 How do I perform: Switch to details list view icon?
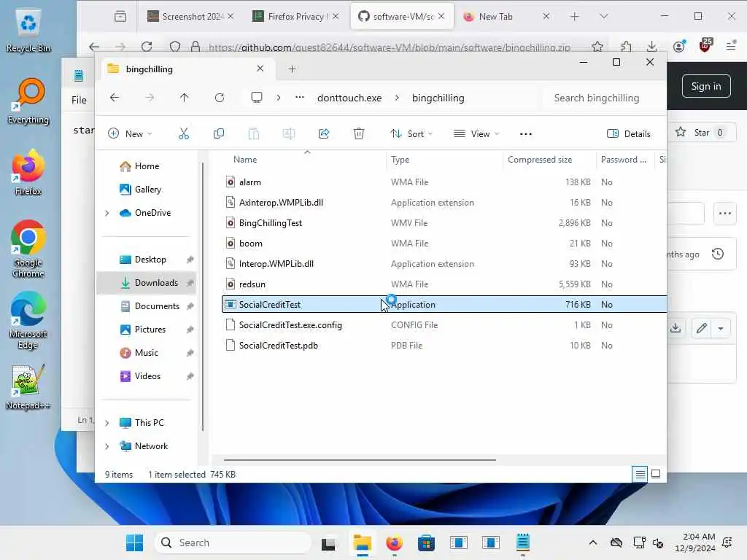[640, 474]
